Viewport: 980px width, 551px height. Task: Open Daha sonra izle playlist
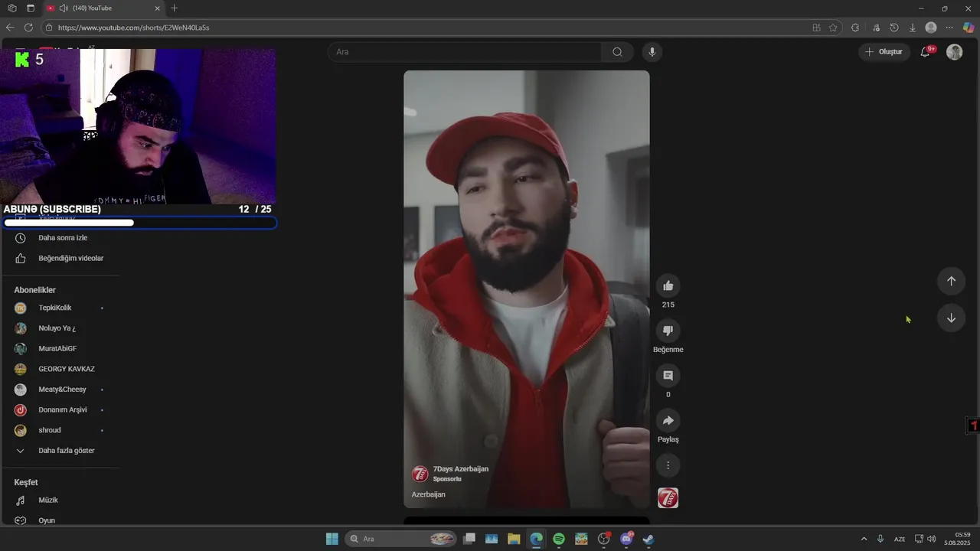point(61,238)
